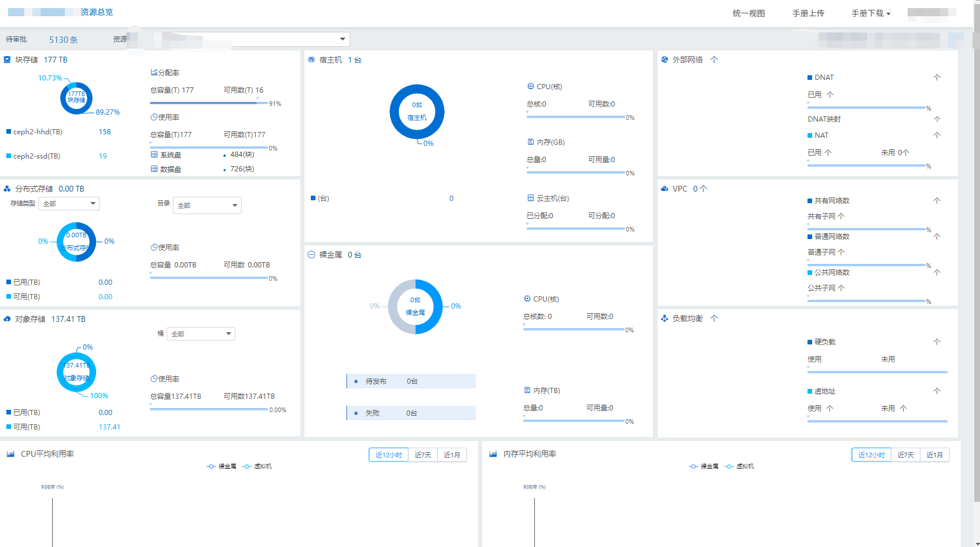Open the 统一视图 link

[x=748, y=13]
